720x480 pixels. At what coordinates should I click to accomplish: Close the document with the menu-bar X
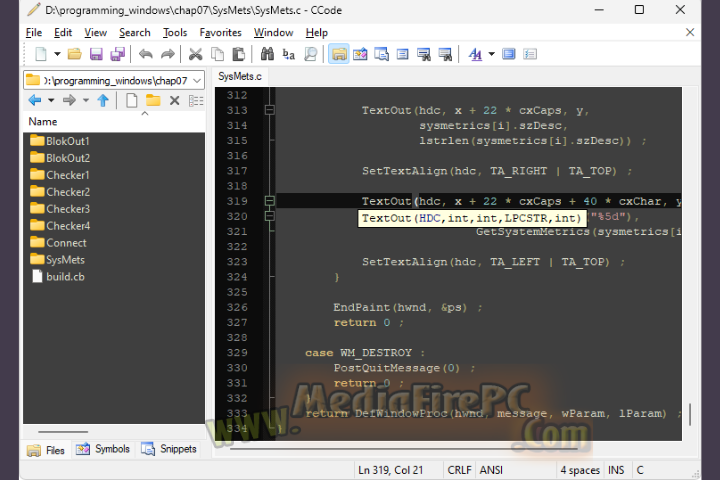click(x=690, y=32)
